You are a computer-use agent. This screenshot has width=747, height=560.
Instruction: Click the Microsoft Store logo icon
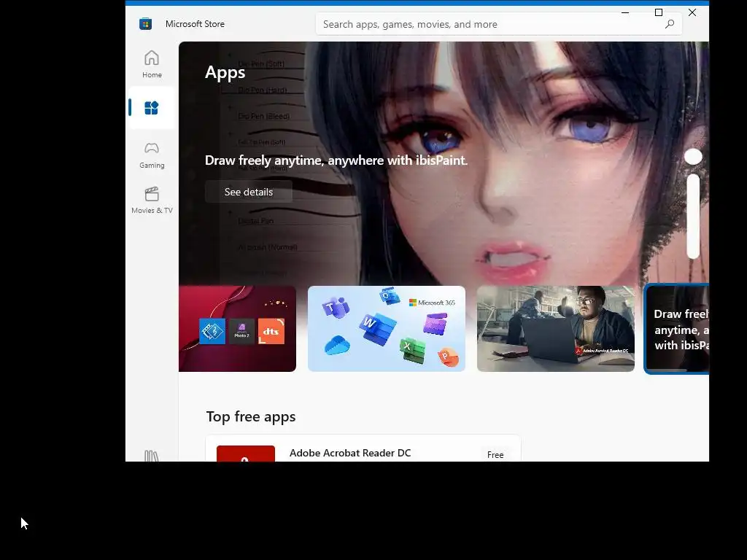pos(145,24)
